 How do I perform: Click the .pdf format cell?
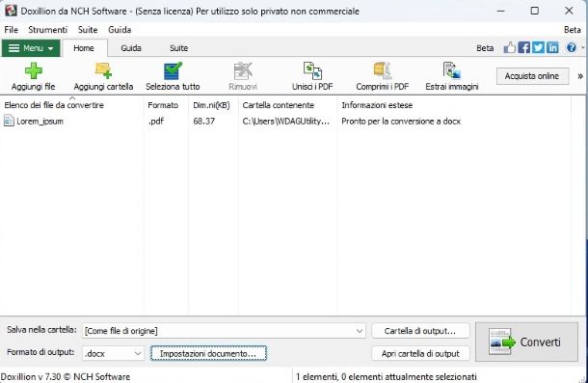(156, 121)
